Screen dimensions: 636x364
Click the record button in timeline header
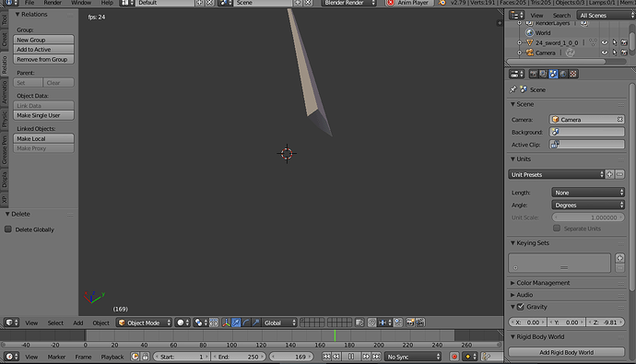coord(454,357)
